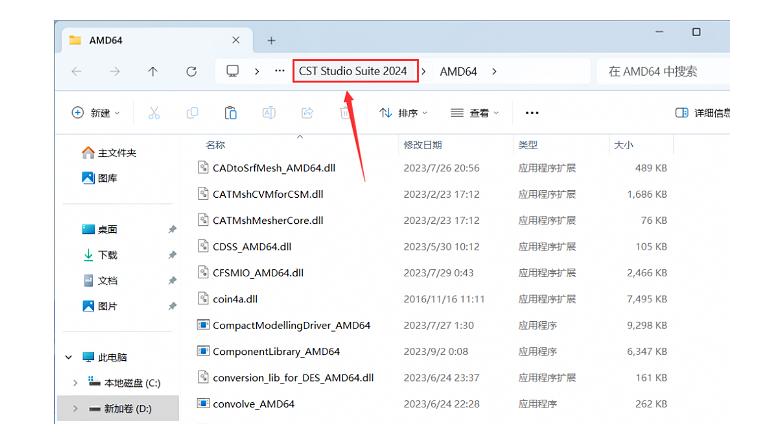
Task: Open new tab with plus button
Action: click(x=271, y=40)
